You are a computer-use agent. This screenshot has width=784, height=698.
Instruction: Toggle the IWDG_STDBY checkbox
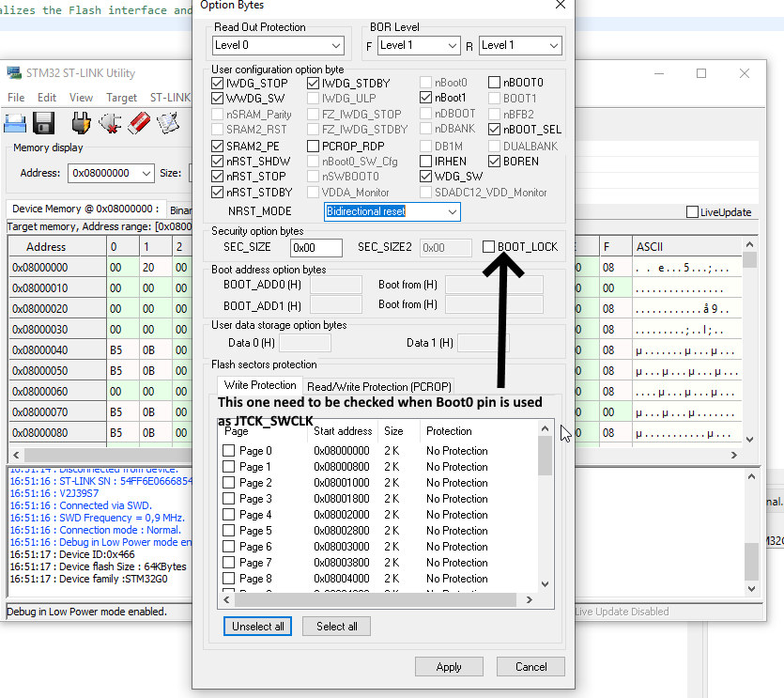coord(313,83)
